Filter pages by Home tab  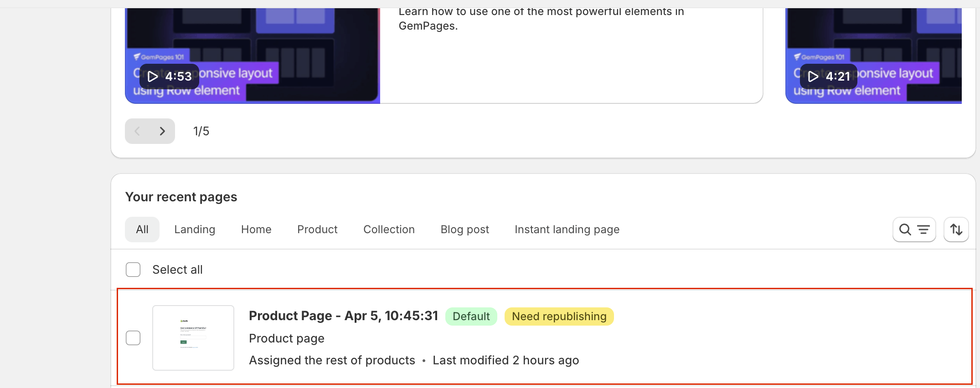[x=256, y=230]
